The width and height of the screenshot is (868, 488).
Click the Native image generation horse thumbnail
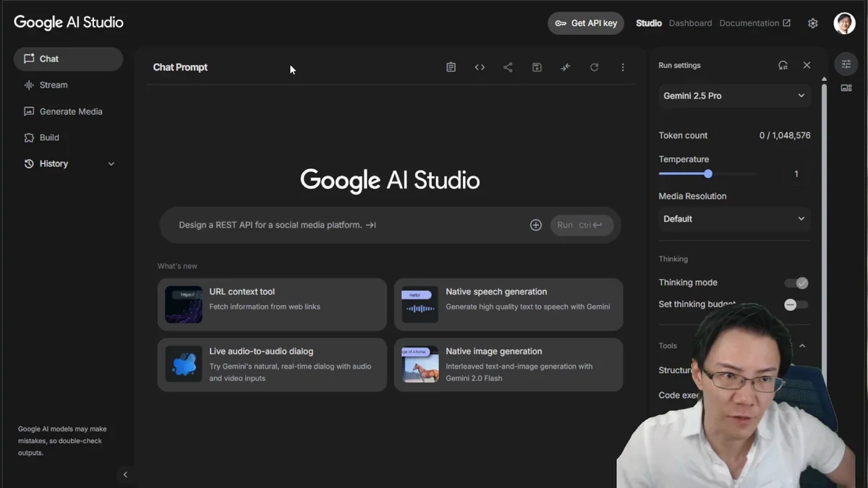tap(420, 364)
